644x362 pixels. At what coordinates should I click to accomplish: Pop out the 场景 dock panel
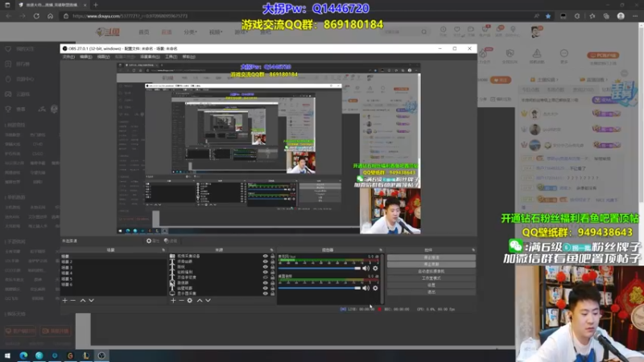point(163,250)
